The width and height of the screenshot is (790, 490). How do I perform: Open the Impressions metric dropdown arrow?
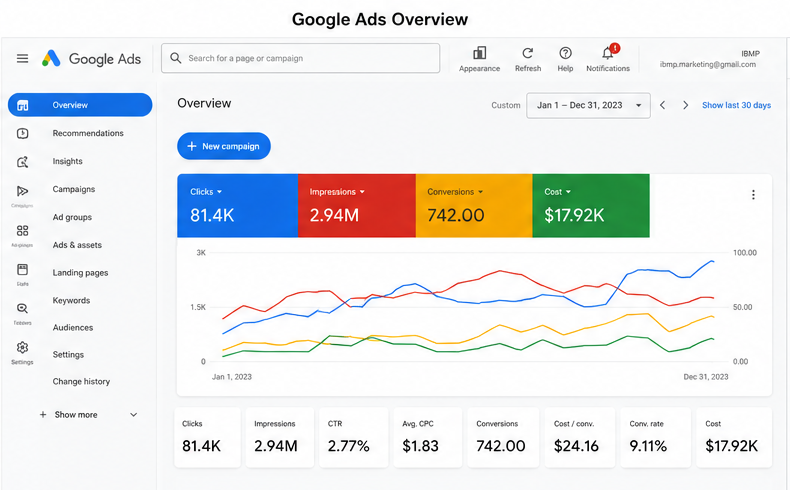point(362,192)
